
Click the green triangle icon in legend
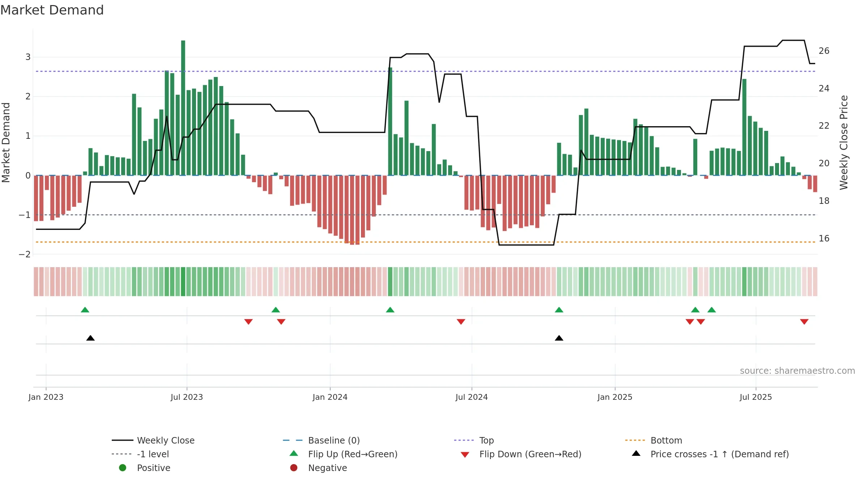pos(294,453)
